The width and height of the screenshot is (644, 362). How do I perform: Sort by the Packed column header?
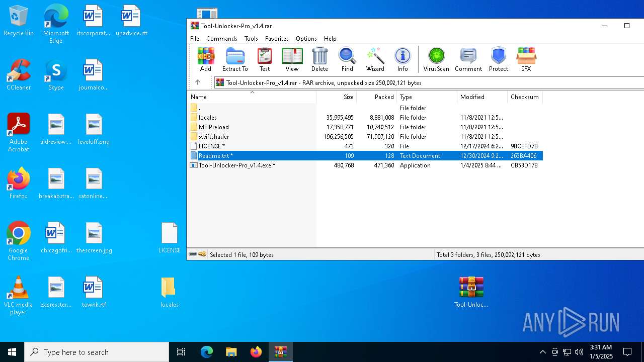[376, 97]
